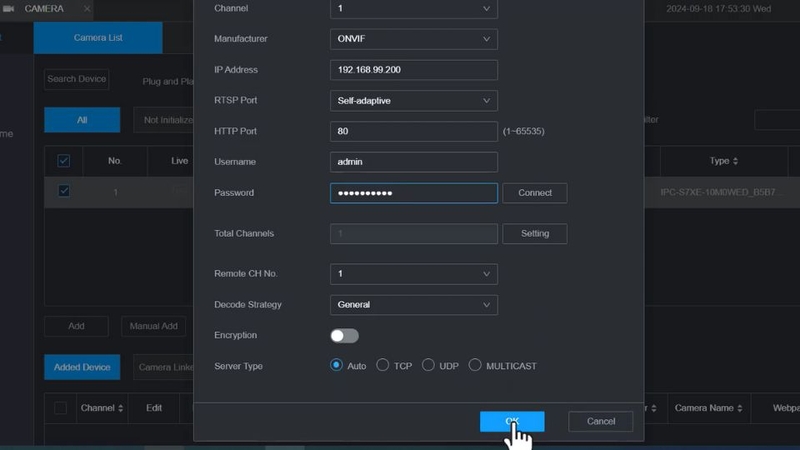Click the OK button
Viewport: 800px width, 450px height.
(x=512, y=421)
